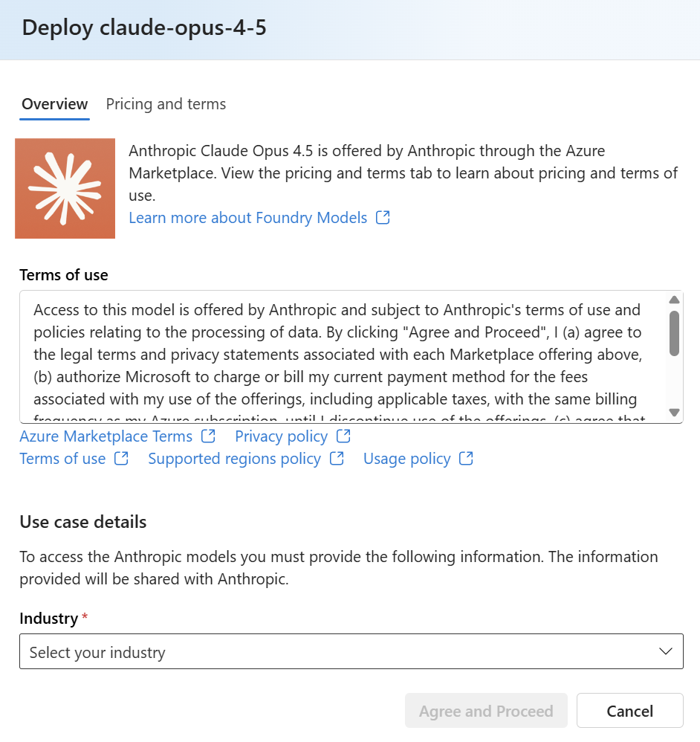Open the Usage policy link

(406, 459)
